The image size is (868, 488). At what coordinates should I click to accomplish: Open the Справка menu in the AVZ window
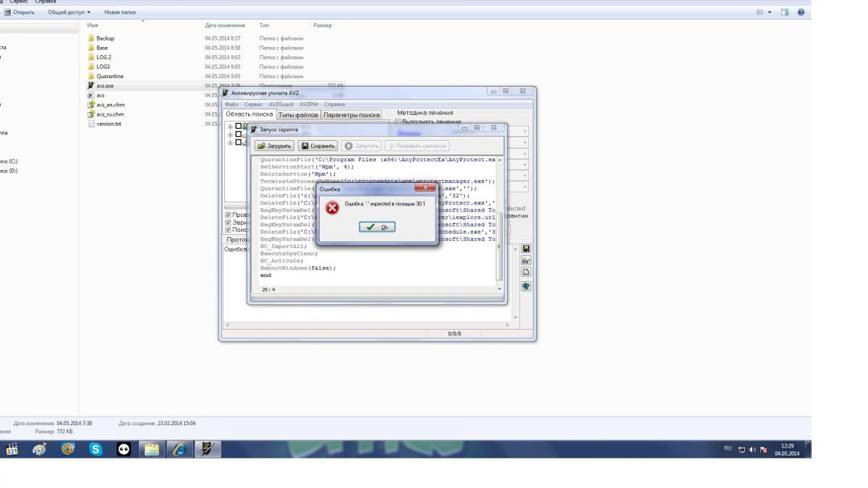tap(334, 104)
